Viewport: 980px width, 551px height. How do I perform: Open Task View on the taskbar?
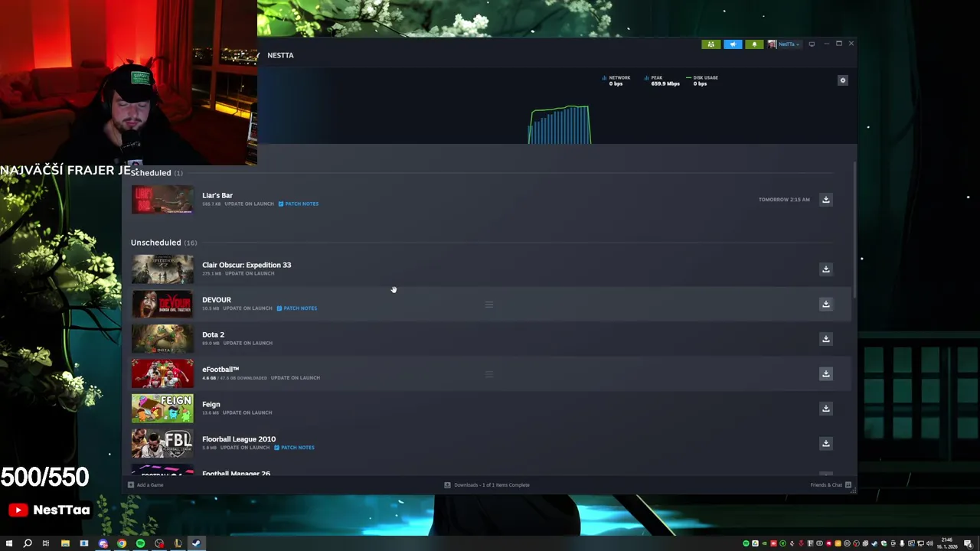click(x=46, y=543)
